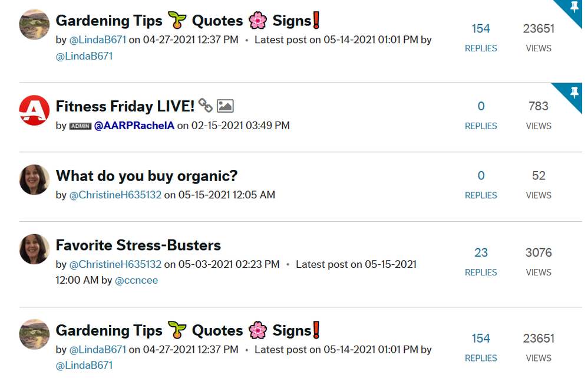The height and width of the screenshot is (384, 588).
Task: Click the pin icon on Fitness Friday LIVE
Action: (x=574, y=93)
